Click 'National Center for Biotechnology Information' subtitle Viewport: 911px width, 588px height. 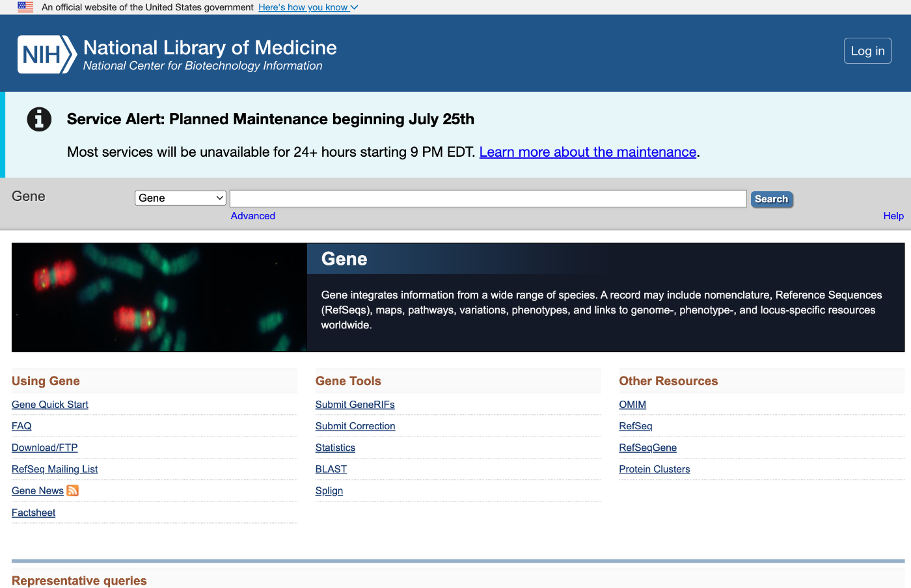[203, 66]
